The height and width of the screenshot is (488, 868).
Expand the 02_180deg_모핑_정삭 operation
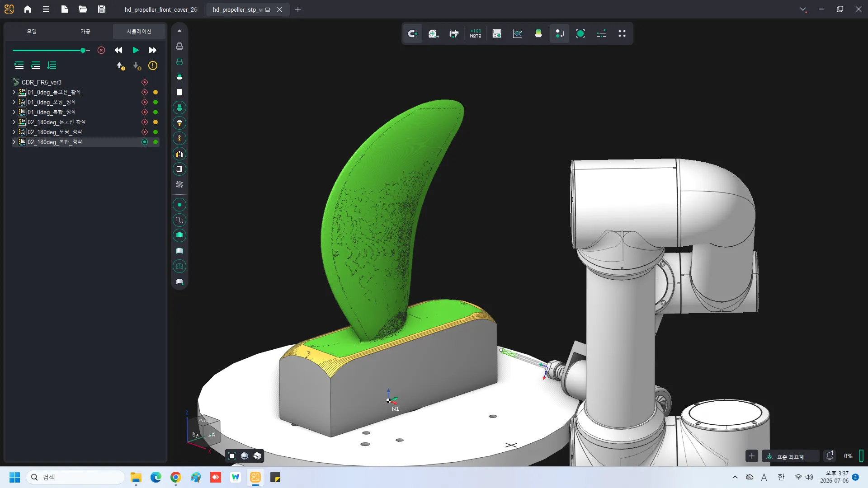tap(14, 132)
